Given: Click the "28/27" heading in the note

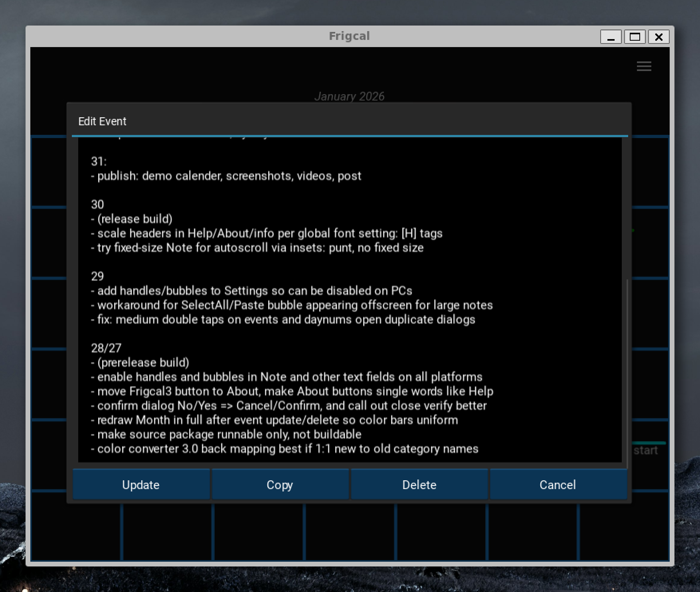Looking at the screenshot, I should (106, 348).
